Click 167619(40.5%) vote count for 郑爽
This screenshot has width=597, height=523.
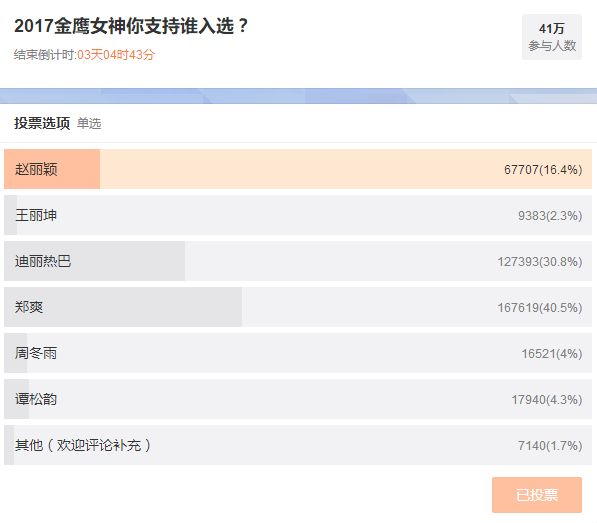point(540,308)
